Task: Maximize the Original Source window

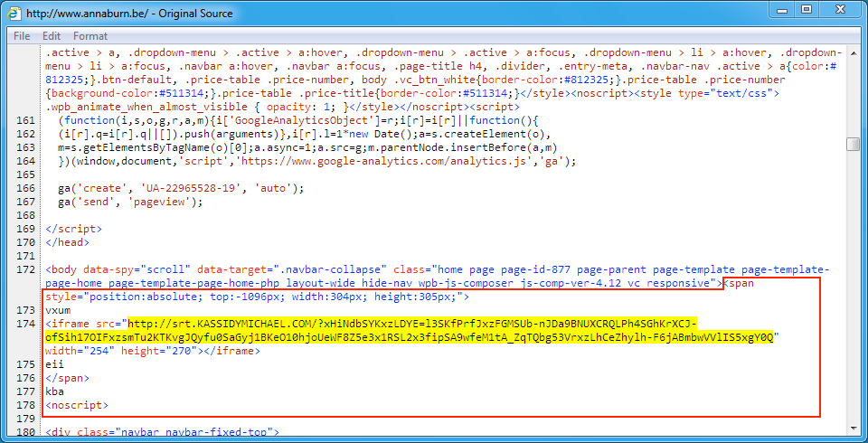Action: (807, 9)
